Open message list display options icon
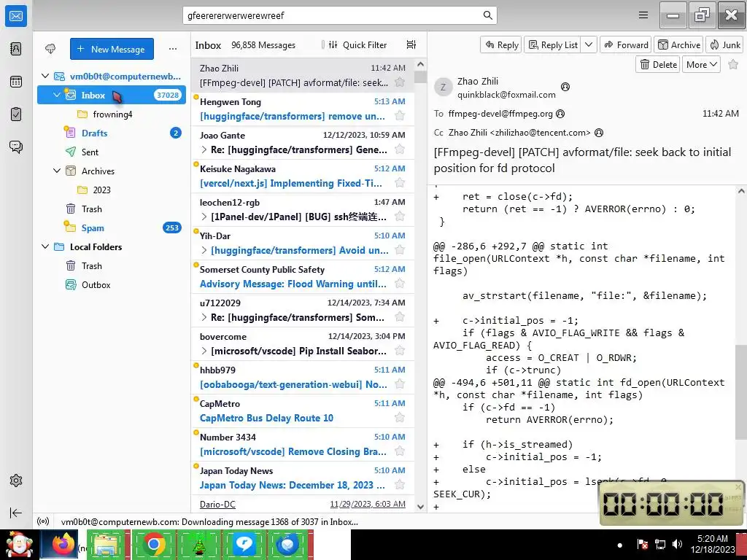This screenshot has width=747, height=560. (x=411, y=44)
